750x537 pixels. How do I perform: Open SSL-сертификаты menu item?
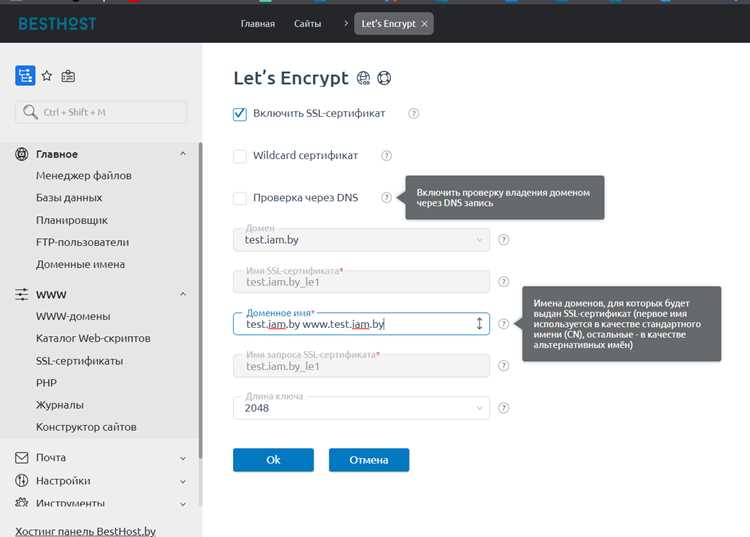[x=79, y=361]
